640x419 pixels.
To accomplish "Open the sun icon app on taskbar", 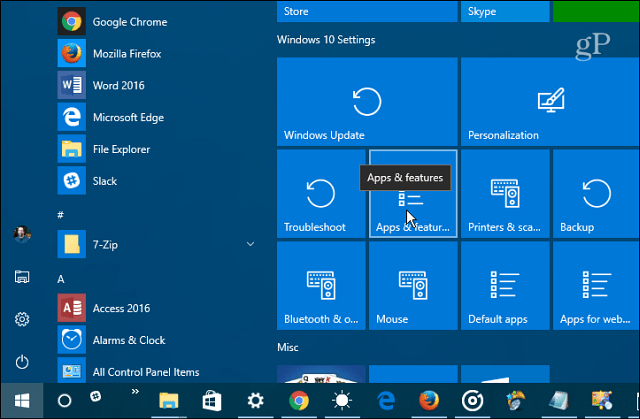I will 342,401.
